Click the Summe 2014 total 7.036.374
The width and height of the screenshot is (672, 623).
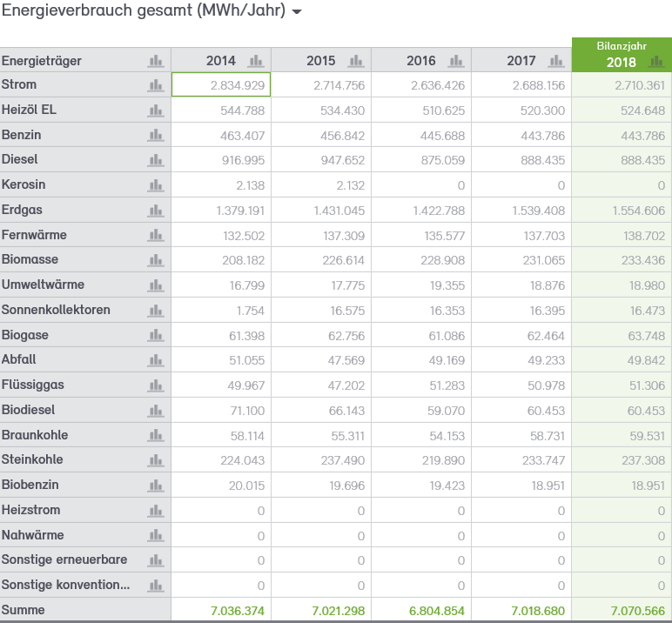click(x=238, y=611)
